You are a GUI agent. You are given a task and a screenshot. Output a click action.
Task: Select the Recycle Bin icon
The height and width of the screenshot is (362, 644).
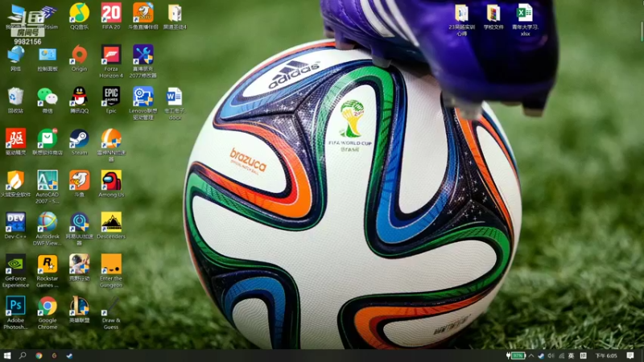tap(15, 100)
